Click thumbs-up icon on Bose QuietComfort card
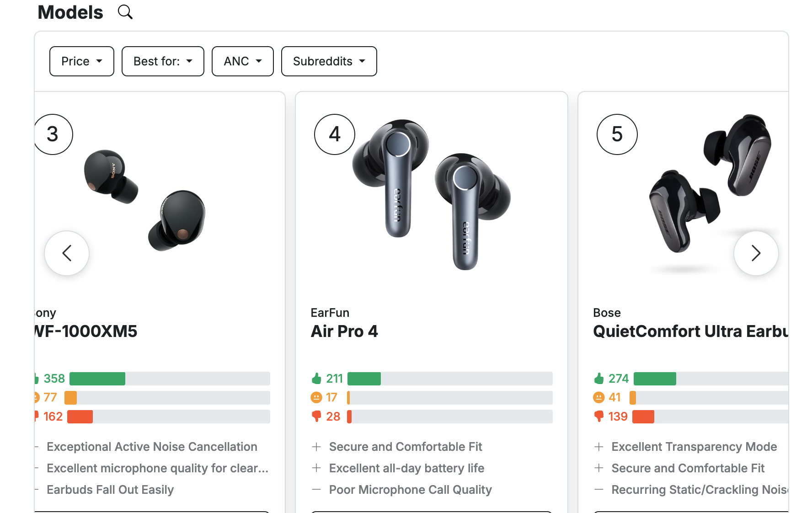This screenshot has height=513, width=812. 599,379
